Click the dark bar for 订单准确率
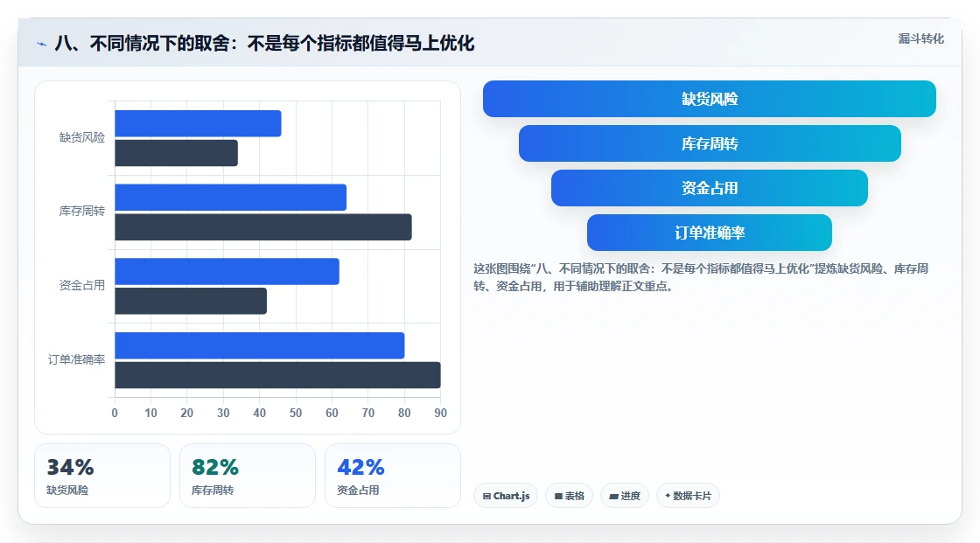This screenshot has width=980, height=543. [x=277, y=375]
